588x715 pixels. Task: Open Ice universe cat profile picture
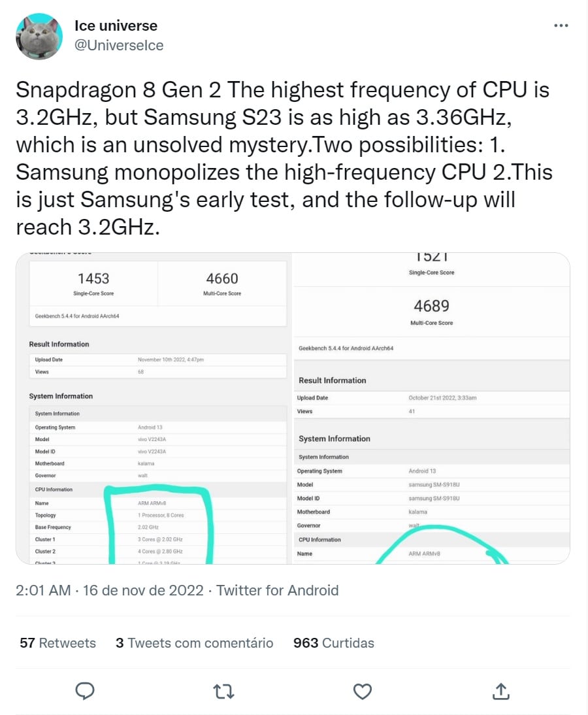click(x=39, y=37)
